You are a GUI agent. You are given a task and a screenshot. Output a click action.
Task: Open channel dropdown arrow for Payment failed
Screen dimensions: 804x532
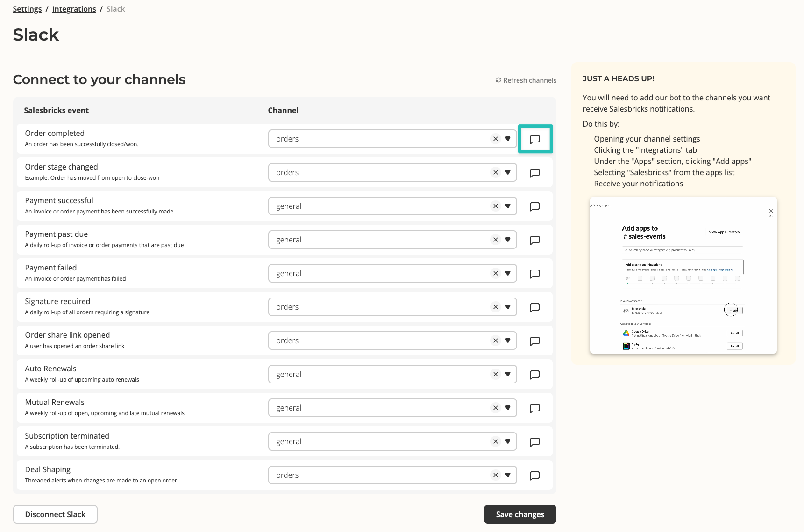coord(508,273)
